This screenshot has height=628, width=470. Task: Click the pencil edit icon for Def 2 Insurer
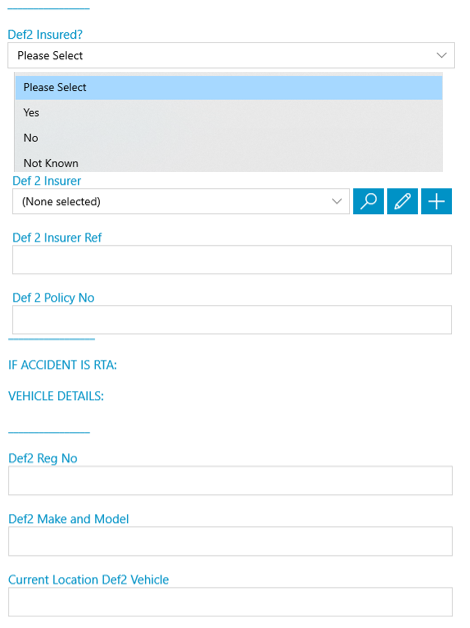point(402,201)
